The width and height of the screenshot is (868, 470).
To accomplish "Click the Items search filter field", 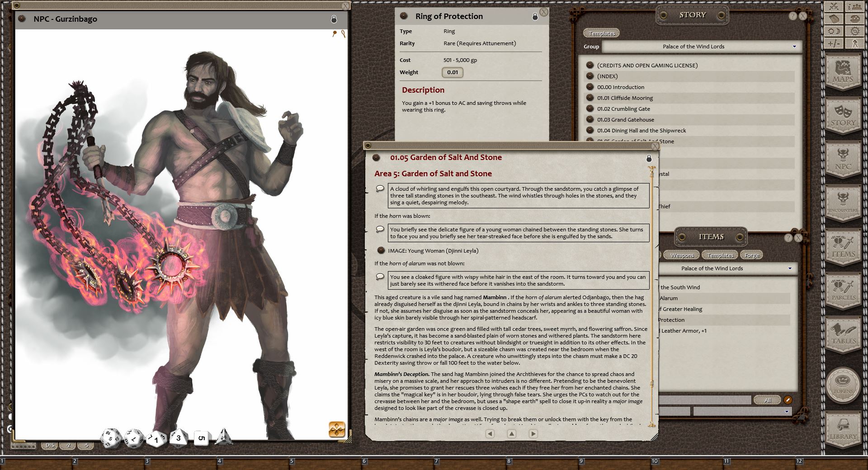I will click(705, 400).
